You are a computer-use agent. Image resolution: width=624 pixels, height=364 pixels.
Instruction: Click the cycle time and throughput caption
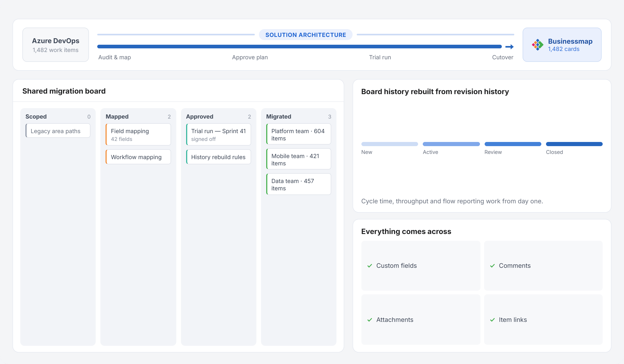(452, 201)
